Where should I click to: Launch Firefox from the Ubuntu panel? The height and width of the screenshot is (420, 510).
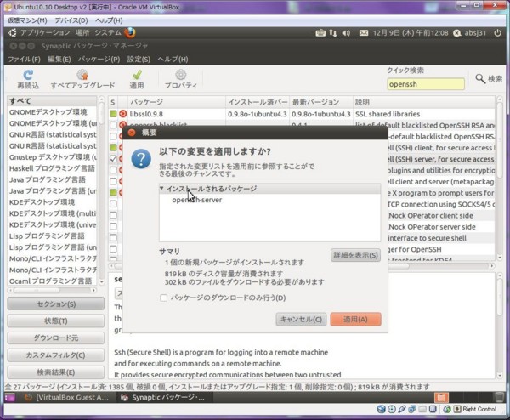click(130, 32)
